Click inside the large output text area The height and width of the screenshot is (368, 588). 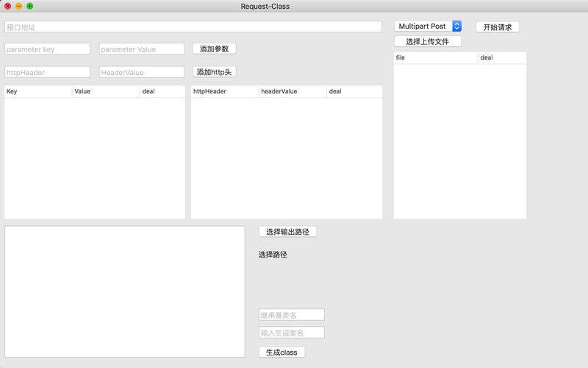124,291
